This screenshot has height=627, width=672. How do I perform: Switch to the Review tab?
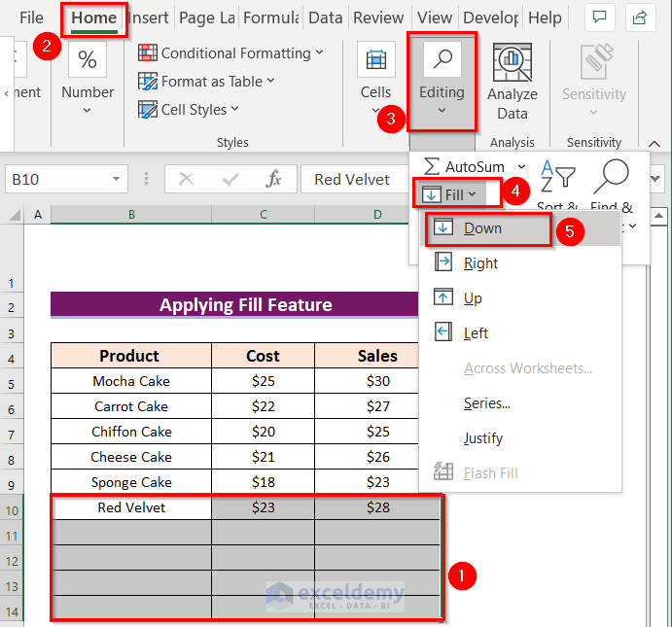point(378,17)
